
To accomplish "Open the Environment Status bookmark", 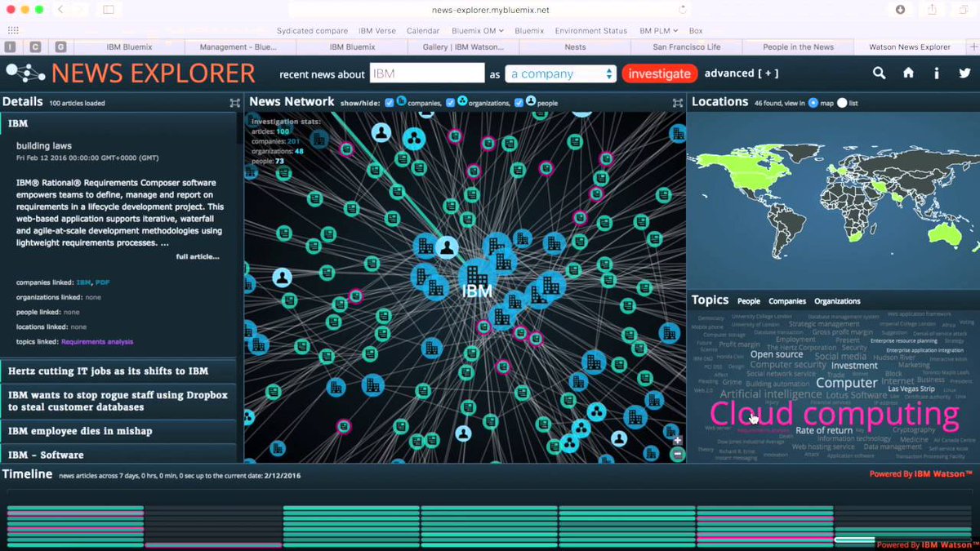I will coord(591,31).
